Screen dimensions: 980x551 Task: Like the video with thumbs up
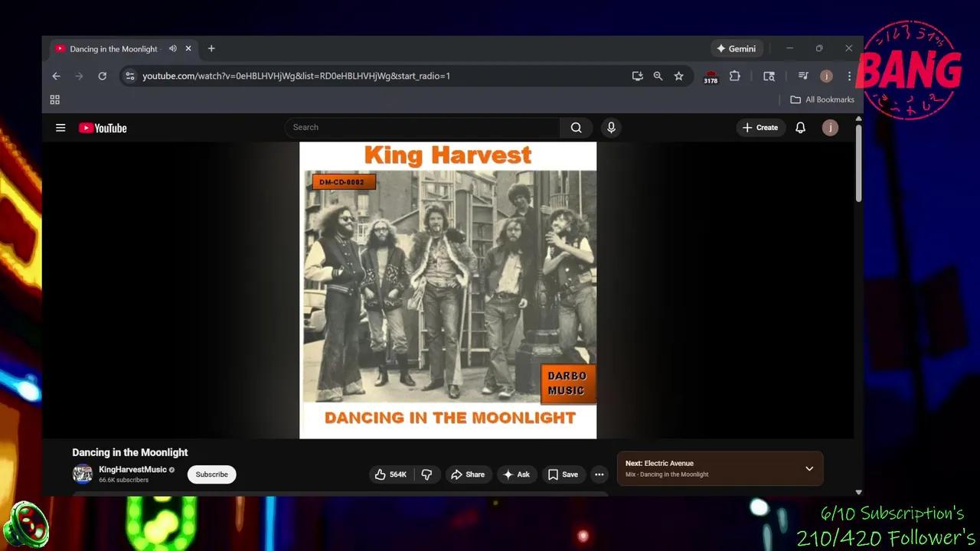click(x=390, y=474)
